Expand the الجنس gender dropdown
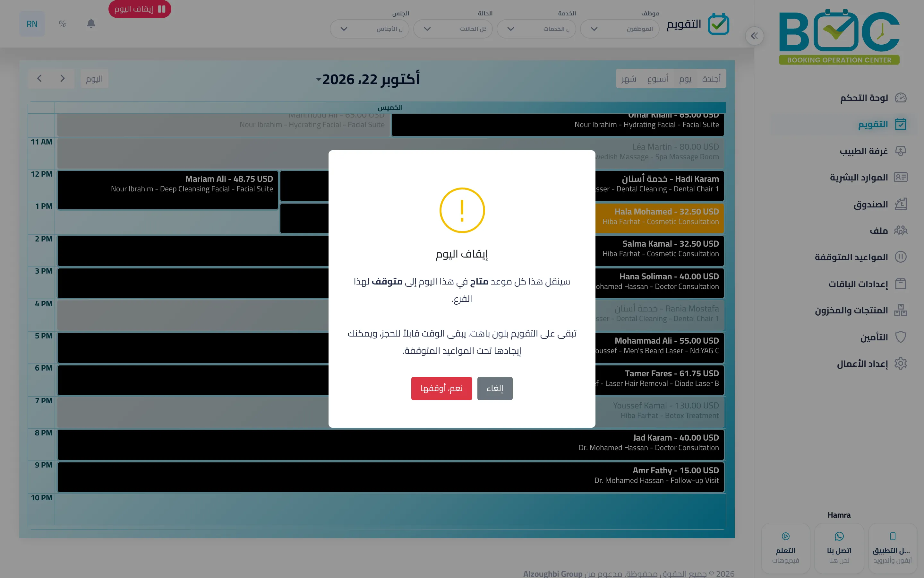 click(369, 29)
